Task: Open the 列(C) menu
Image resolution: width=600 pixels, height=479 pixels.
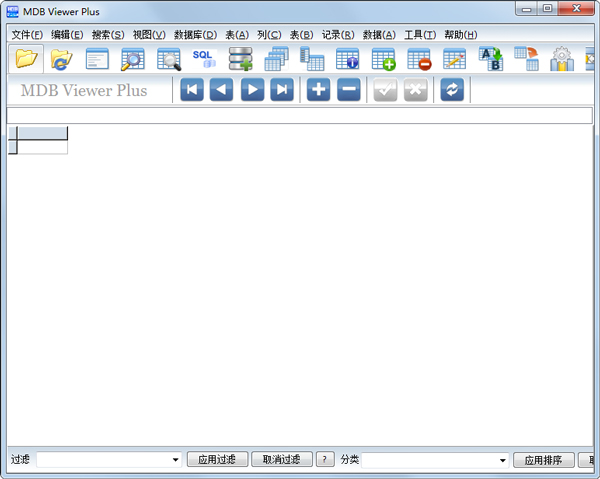Action: click(269, 35)
